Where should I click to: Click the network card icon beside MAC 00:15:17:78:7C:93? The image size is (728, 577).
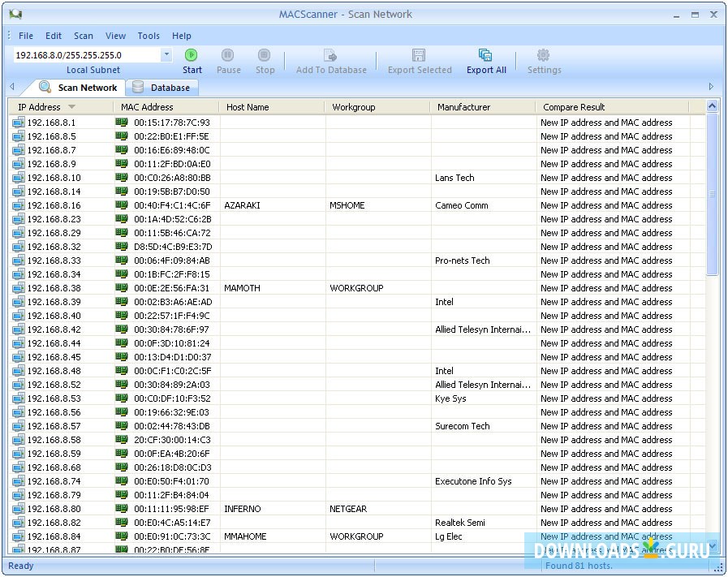point(122,123)
